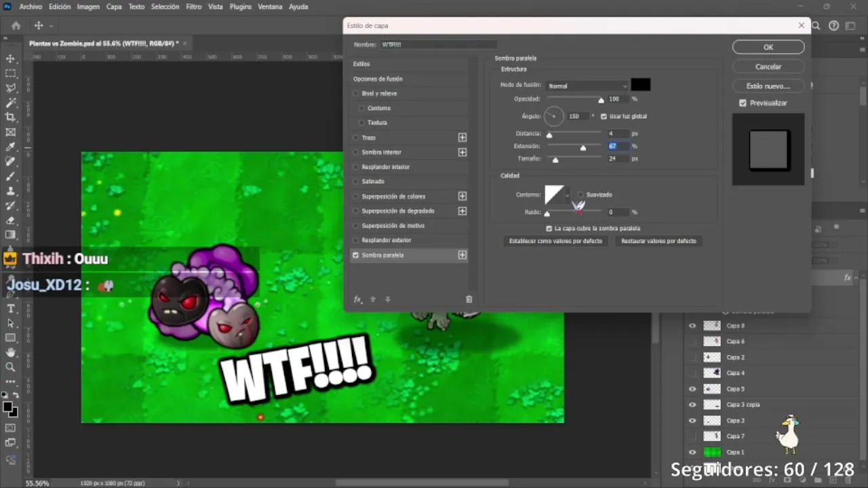Image resolution: width=868 pixels, height=488 pixels.
Task: Select the Horizontal Type tool
Action: [x=11, y=308]
